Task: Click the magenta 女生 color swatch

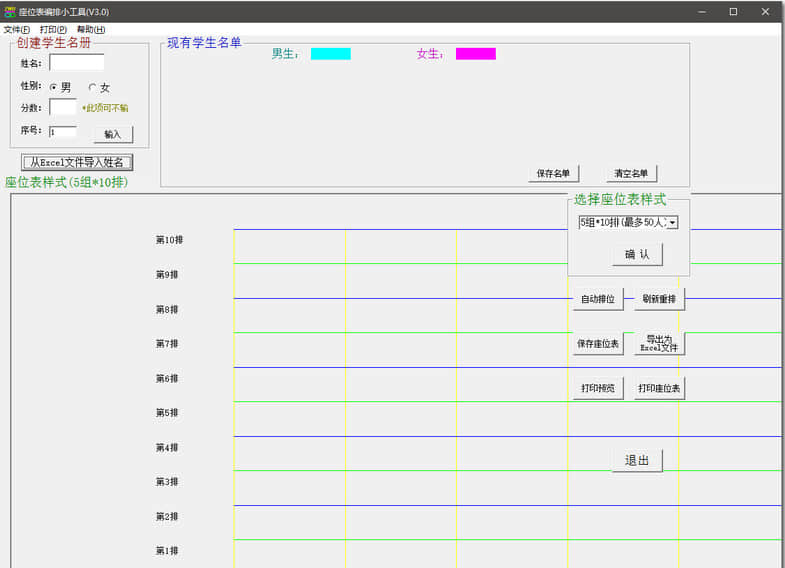Action: pos(475,54)
